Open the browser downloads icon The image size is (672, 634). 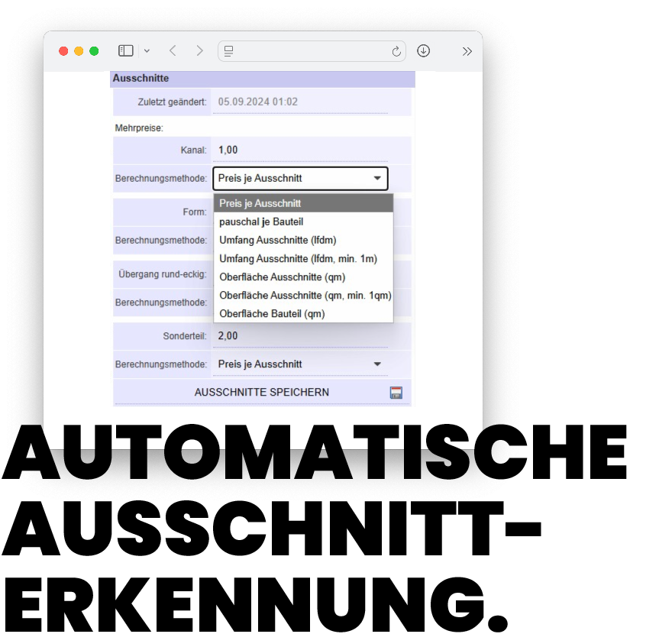tap(423, 51)
